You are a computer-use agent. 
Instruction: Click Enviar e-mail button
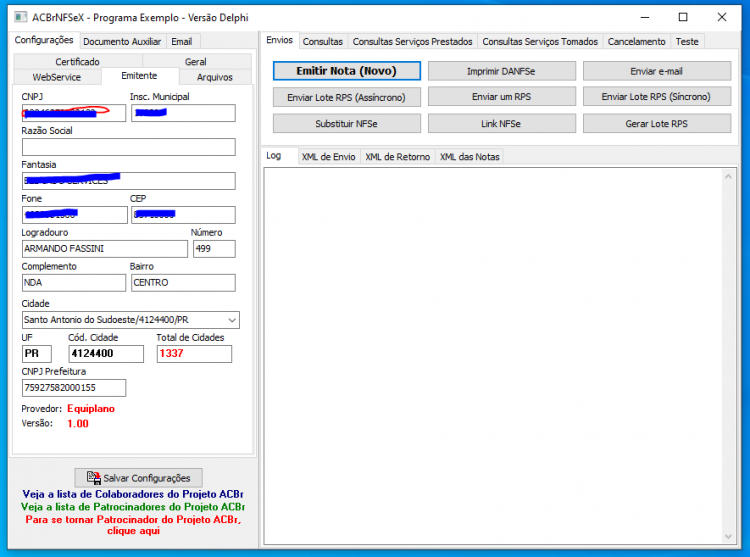657,71
